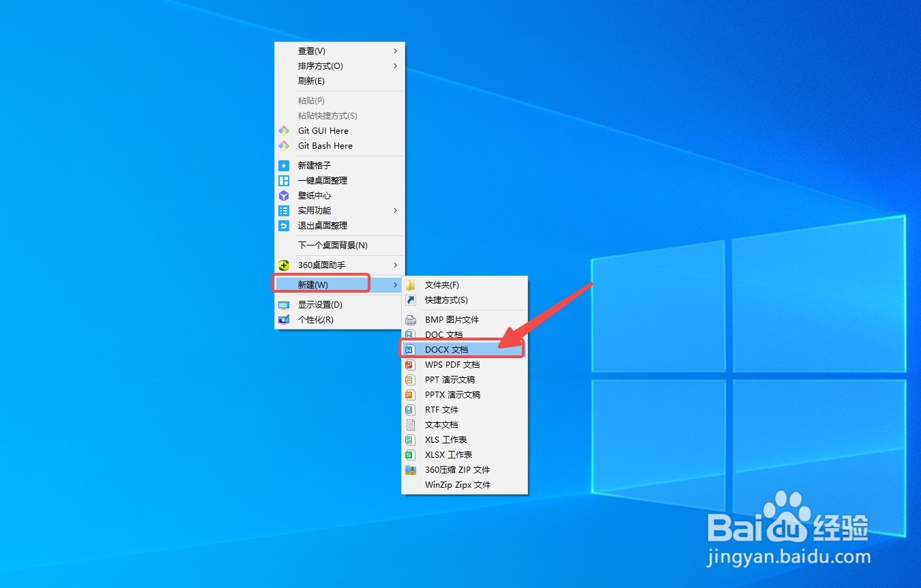Click the BMP file icon

(x=410, y=320)
